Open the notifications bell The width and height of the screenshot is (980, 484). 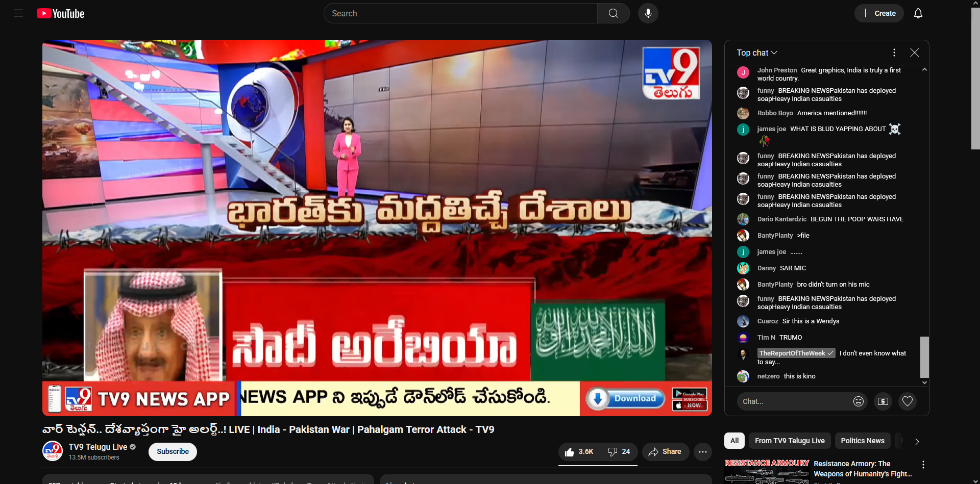pyautogui.click(x=918, y=13)
